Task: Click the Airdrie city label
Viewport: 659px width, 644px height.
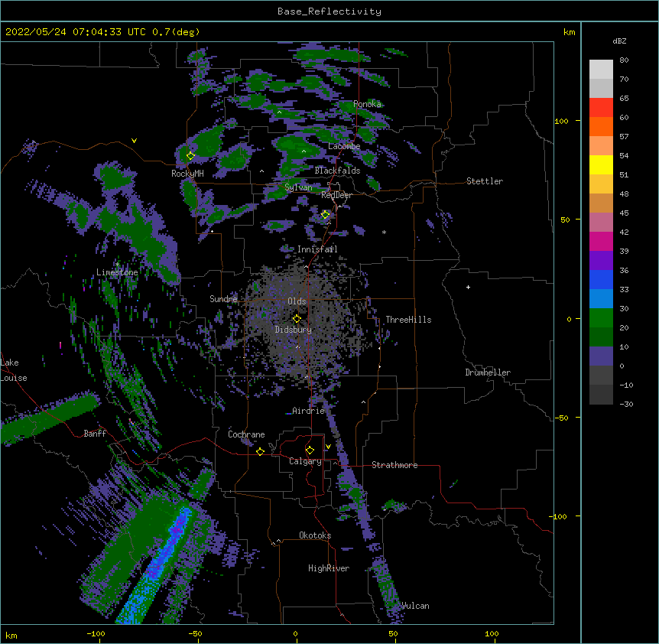Action: coord(309,411)
